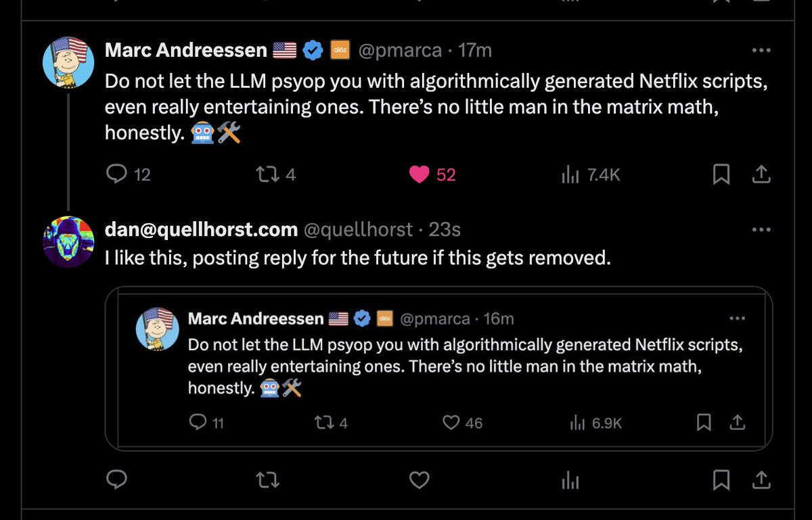
Task: Repost Marc Andreessen's top tweet
Action: pos(265,174)
